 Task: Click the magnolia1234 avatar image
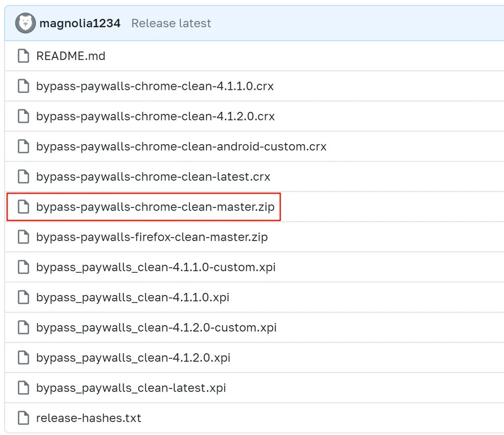(25, 23)
